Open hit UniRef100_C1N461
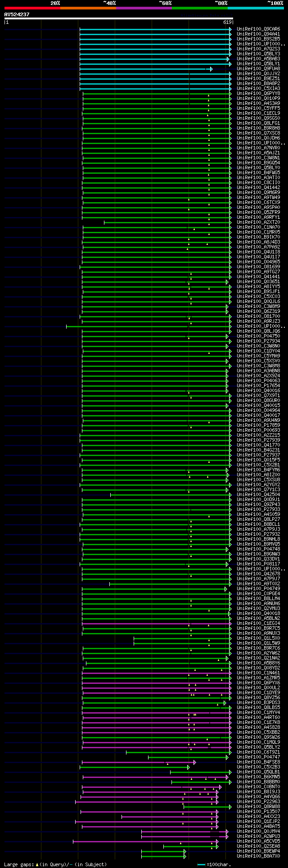288x868 pixels. [x=258, y=673]
